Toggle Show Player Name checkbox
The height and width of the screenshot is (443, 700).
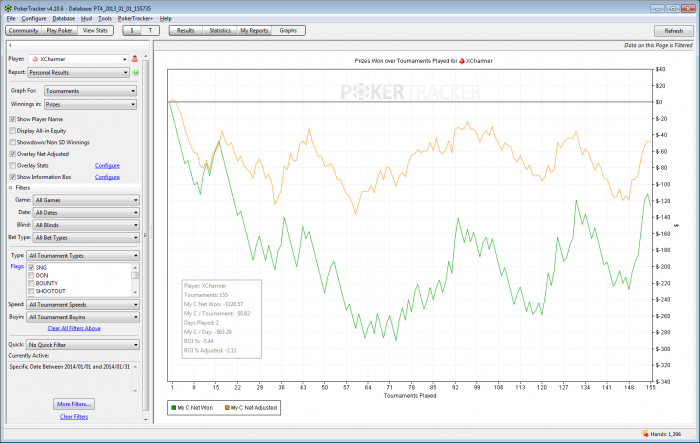[12, 119]
